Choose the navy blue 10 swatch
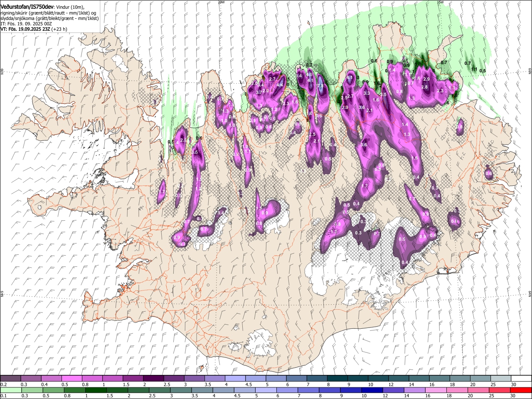The width and height of the screenshot is (532, 399). click(x=372, y=390)
